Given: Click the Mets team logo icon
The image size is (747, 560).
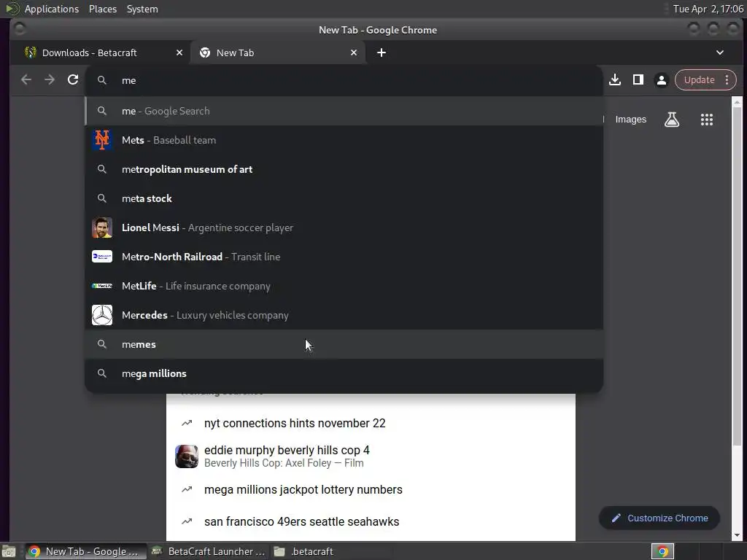Looking at the screenshot, I should (102, 140).
